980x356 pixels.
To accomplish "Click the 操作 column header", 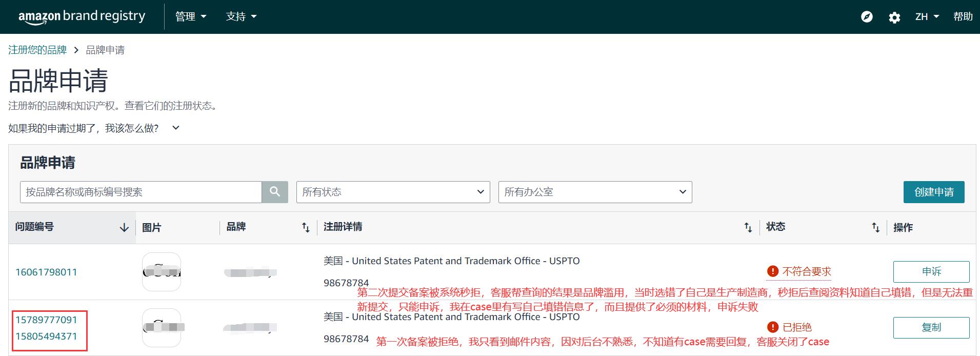I will pyautogui.click(x=903, y=227).
